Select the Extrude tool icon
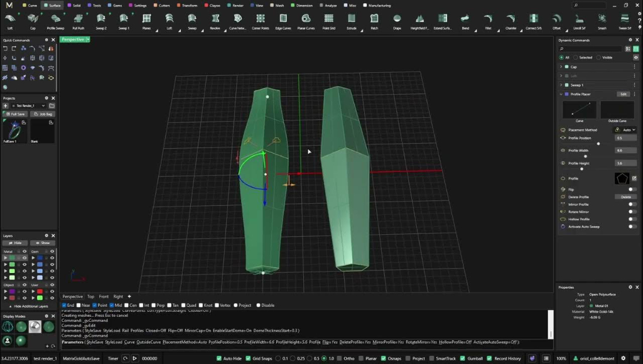This screenshot has height=364, width=643. click(352, 21)
